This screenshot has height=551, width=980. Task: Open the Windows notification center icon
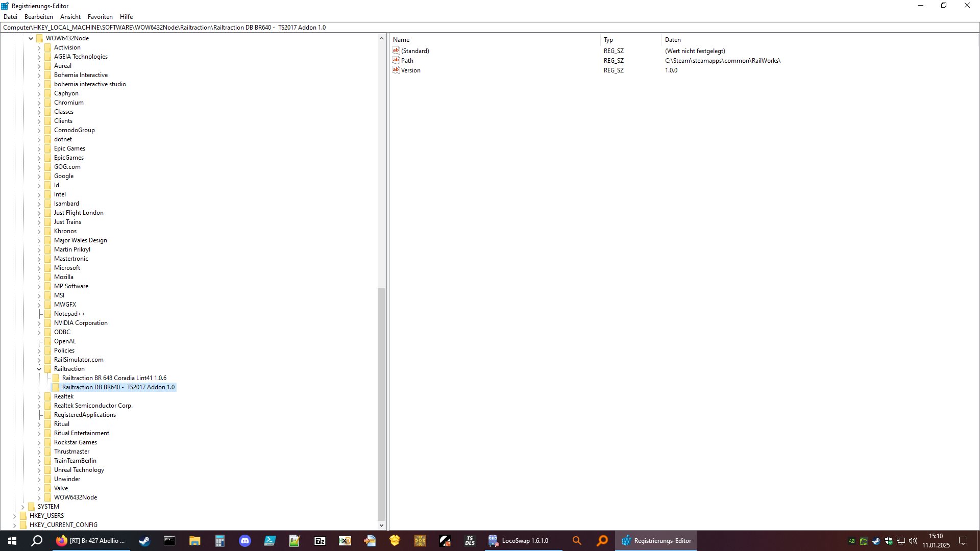tap(963, 541)
